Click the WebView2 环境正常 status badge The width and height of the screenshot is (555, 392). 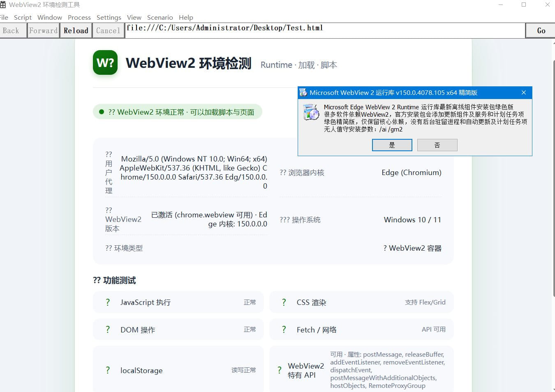(x=177, y=112)
